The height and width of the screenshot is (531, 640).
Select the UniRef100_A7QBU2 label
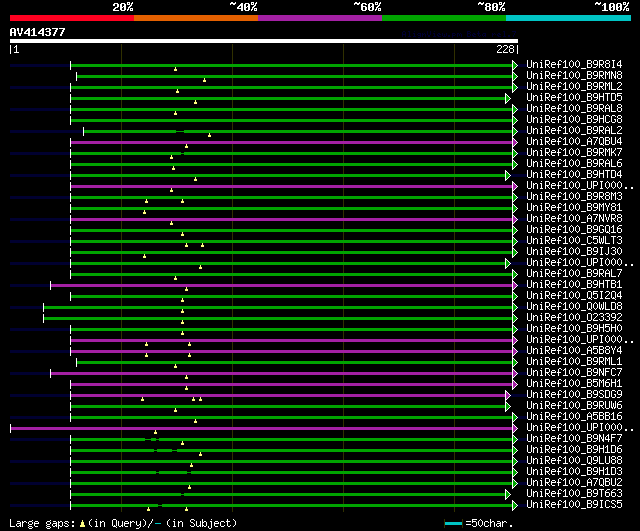[574, 483]
